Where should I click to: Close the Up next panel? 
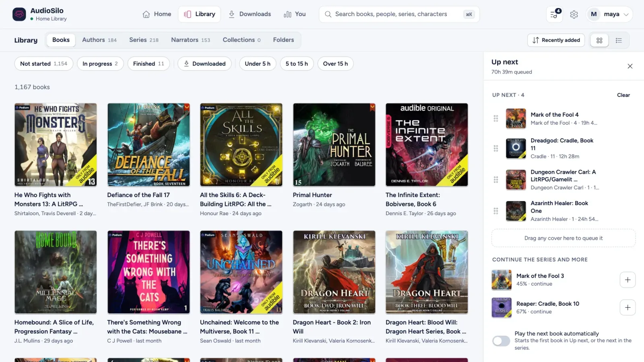pos(630,66)
